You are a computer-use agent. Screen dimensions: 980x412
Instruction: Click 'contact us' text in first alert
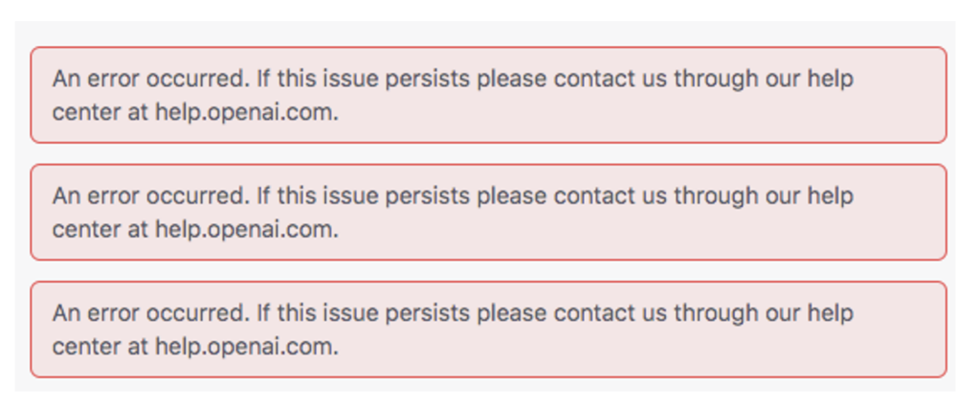pos(611,79)
